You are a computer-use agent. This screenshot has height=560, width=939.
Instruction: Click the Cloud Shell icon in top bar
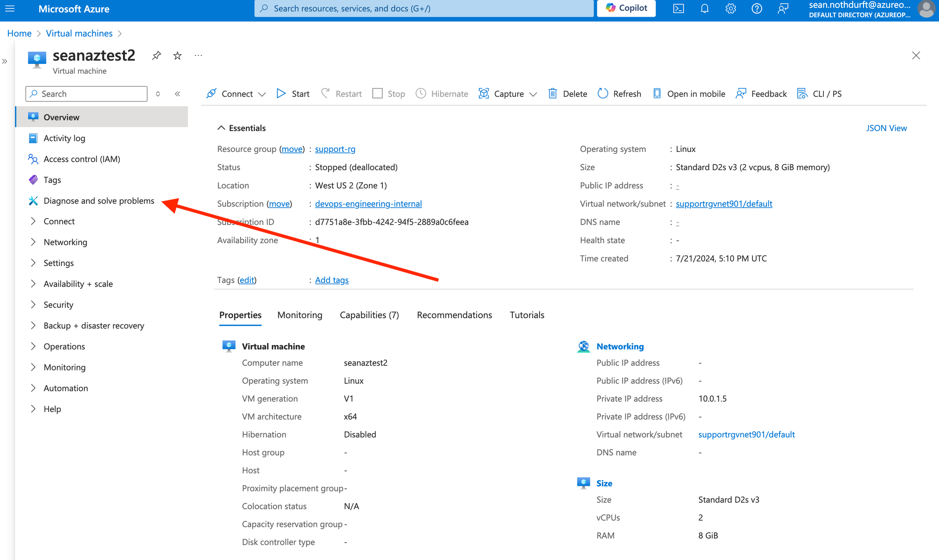[678, 8]
